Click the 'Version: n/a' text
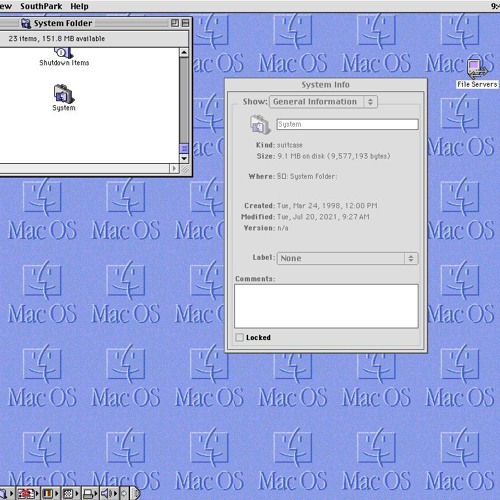Viewport: 500px width, 500px height. [x=266, y=228]
